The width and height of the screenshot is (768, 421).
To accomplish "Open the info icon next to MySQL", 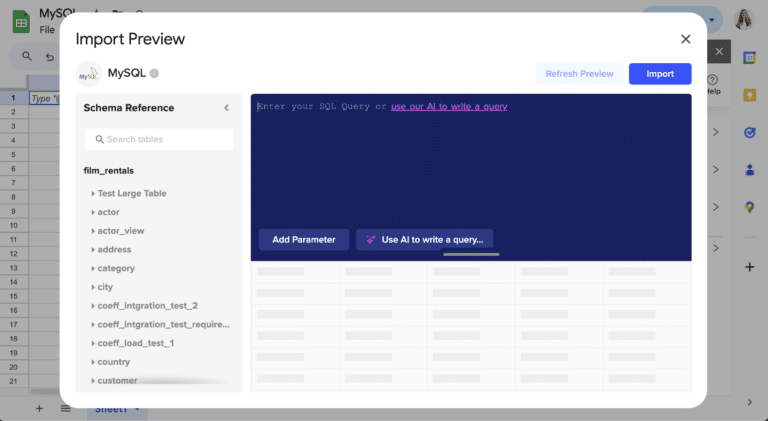I will tap(154, 73).
